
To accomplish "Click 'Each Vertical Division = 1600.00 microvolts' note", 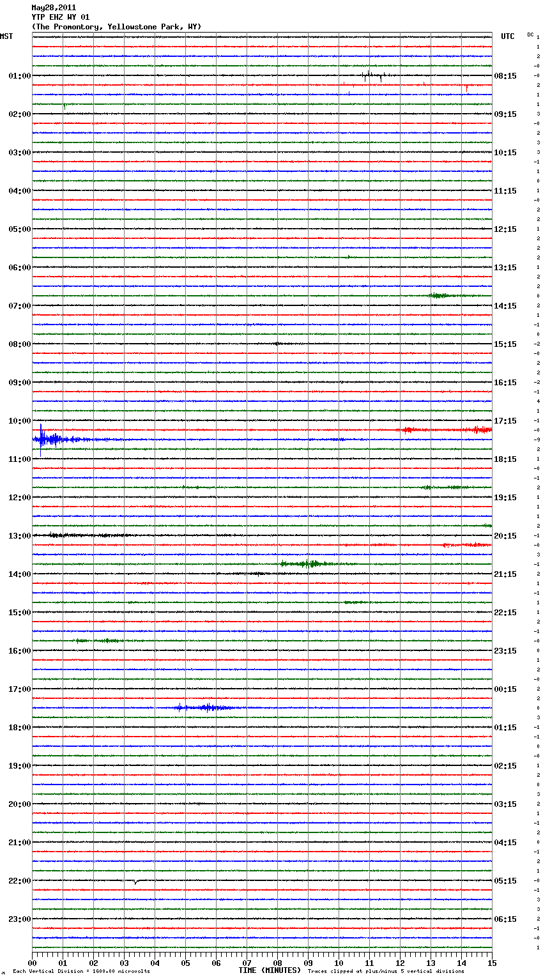I will [81, 972].
